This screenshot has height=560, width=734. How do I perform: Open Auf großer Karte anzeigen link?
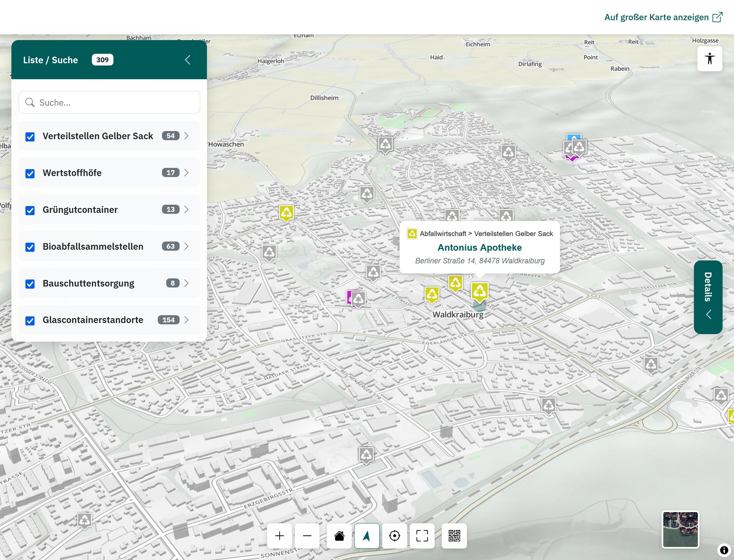657,17
